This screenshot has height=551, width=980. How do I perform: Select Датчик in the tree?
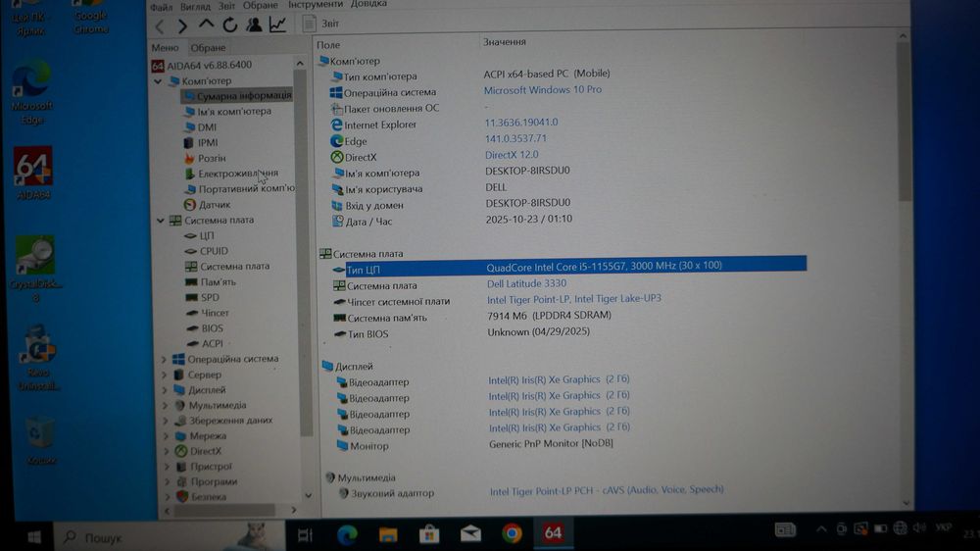(x=208, y=205)
